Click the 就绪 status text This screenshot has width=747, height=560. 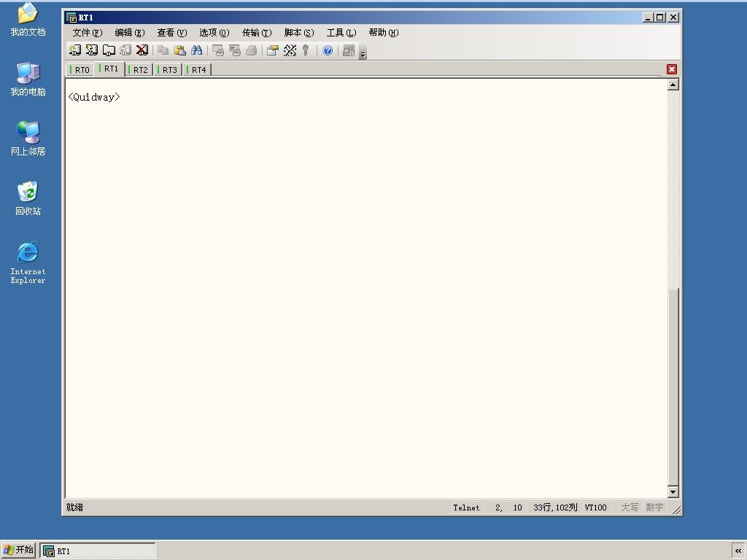point(74,507)
